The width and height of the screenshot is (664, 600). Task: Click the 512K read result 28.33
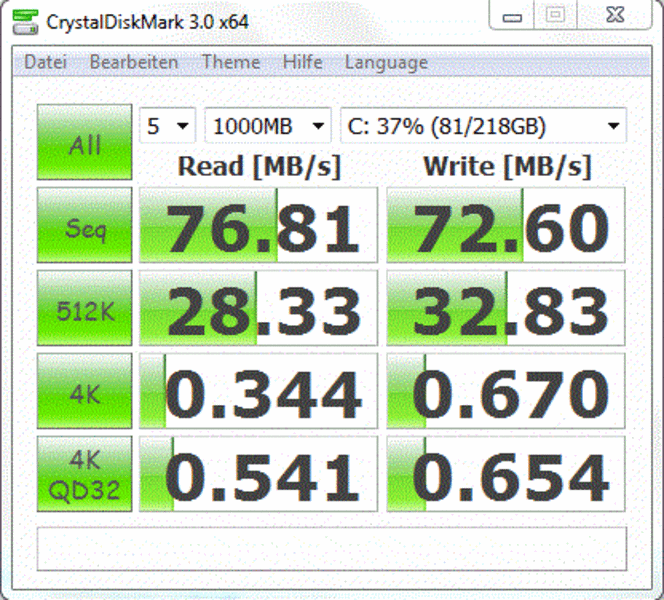(258, 308)
